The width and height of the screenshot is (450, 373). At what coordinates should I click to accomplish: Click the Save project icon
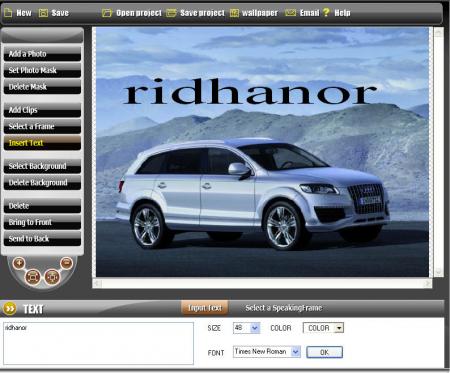(x=171, y=13)
